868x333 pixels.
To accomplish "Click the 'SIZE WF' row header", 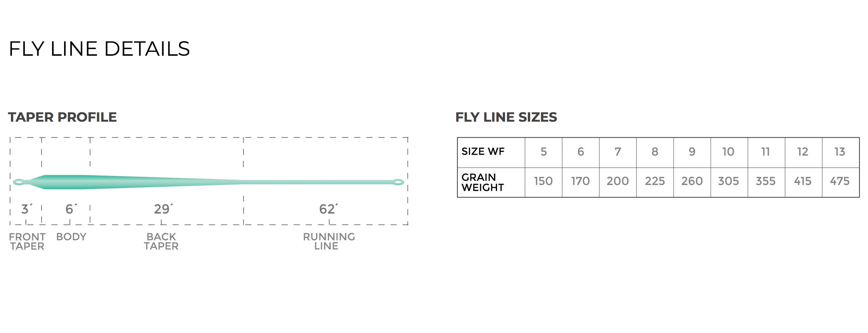I will pos(483,152).
